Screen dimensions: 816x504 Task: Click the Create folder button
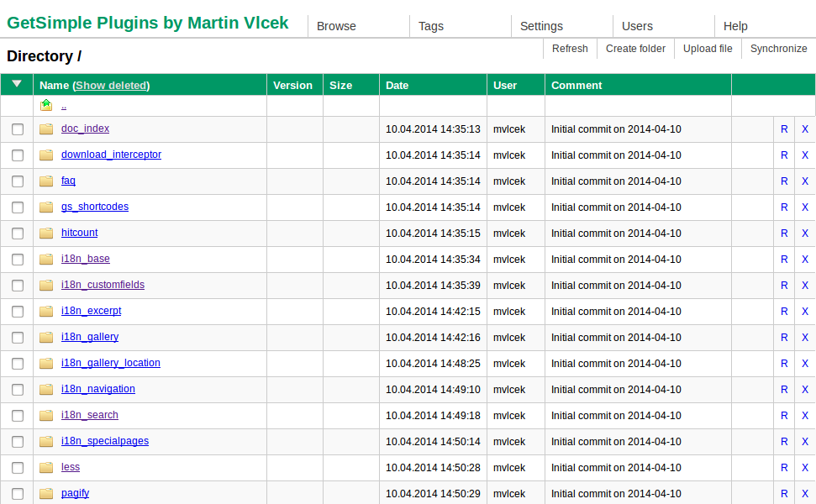(635, 49)
